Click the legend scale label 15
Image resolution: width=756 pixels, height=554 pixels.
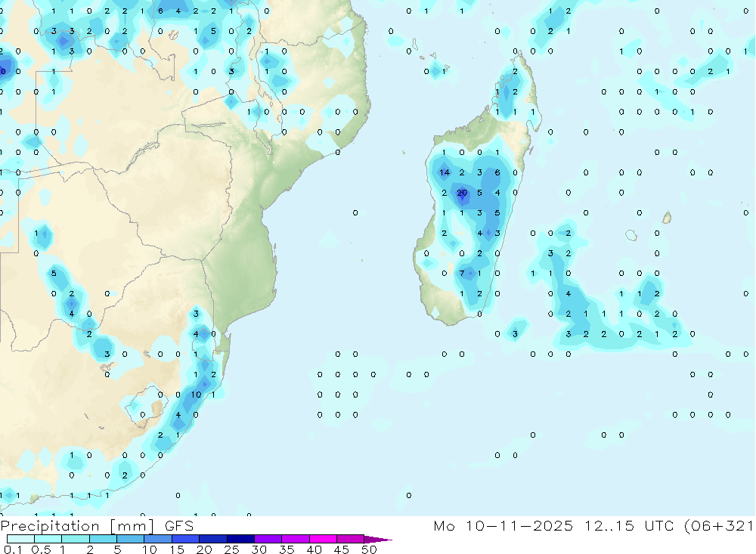point(177,549)
